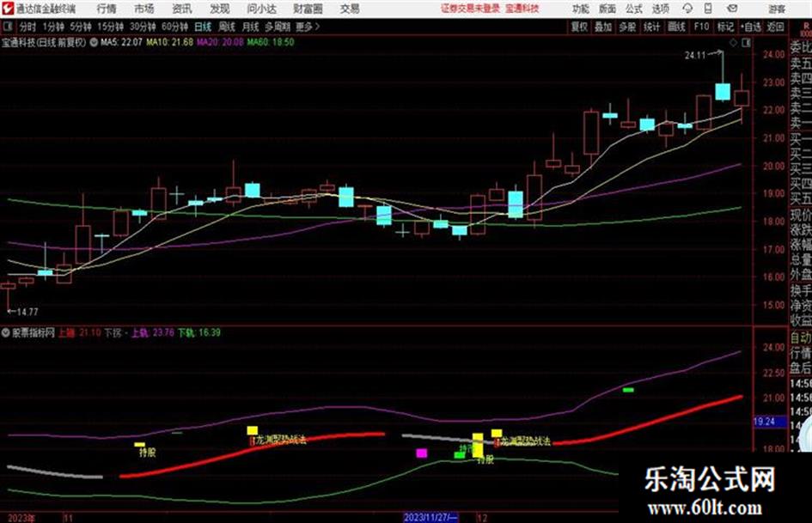Click the mobile phone icon
The image size is (812, 523).
pyautogui.click(x=708, y=9)
